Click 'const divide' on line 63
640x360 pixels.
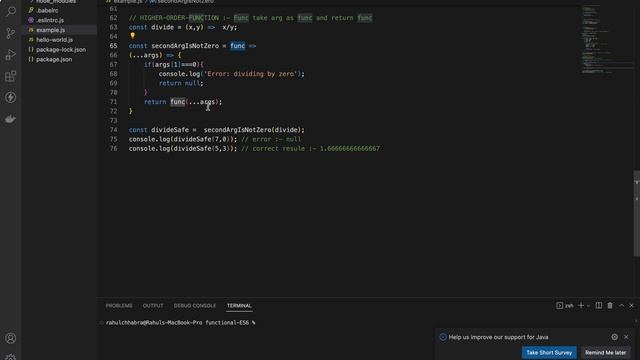pyautogui.click(x=151, y=27)
